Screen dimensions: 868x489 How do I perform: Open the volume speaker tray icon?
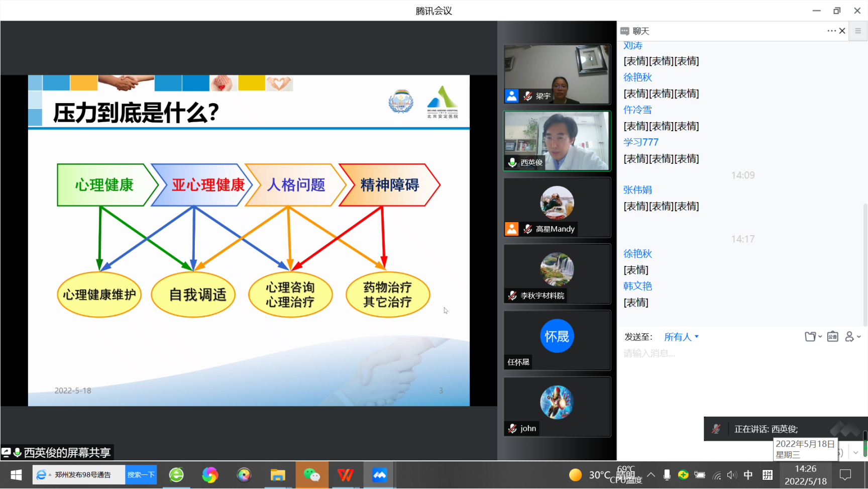(732, 475)
